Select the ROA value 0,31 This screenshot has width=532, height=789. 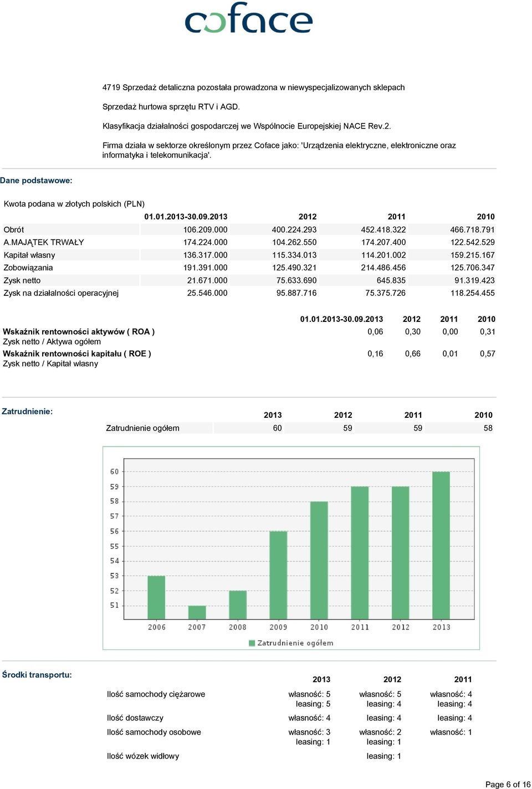(488, 331)
